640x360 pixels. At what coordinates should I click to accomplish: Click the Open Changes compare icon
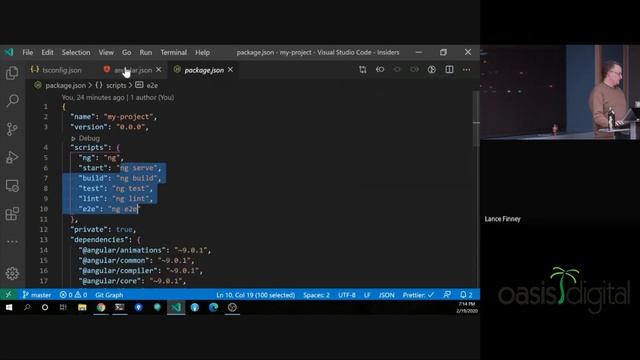362,70
